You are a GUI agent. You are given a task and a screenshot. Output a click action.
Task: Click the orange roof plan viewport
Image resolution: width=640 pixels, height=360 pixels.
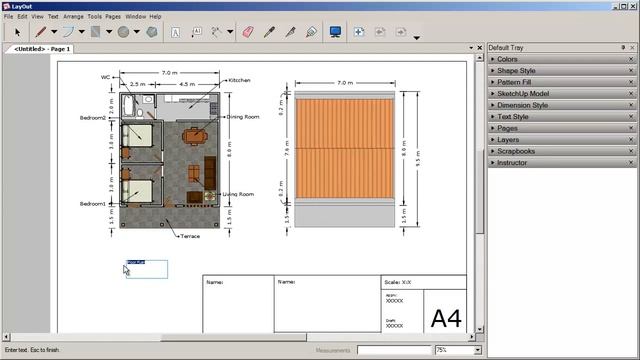(x=345, y=159)
